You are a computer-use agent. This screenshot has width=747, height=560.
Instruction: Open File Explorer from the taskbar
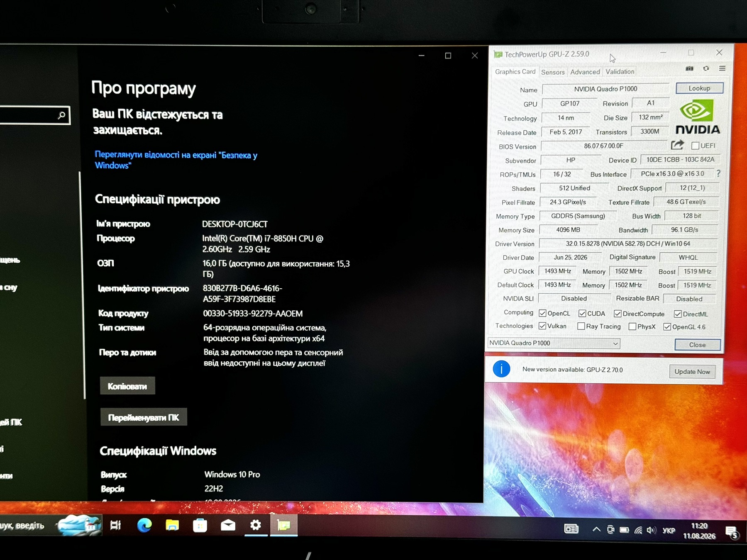tap(172, 525)
